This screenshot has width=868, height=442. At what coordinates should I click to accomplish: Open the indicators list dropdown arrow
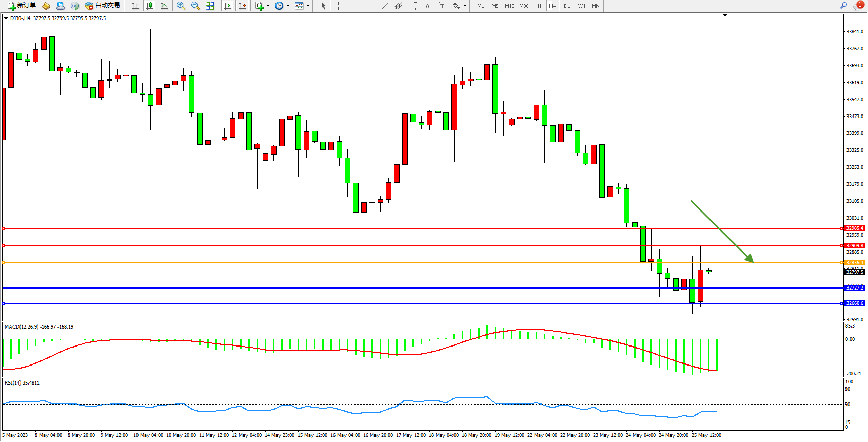pos(268,6)
